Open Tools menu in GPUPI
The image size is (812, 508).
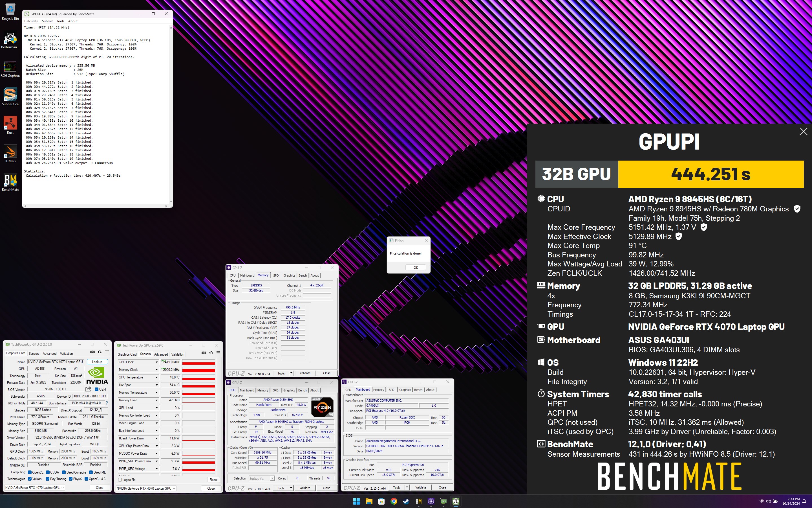coord(60,21)
